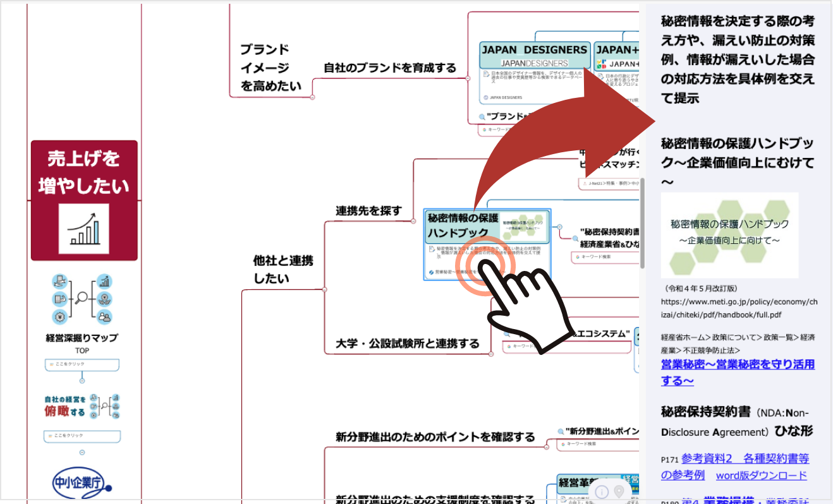833x504 pixels.
Task: Click the word版ダウンロード link
Action: (x=762, y=475)
